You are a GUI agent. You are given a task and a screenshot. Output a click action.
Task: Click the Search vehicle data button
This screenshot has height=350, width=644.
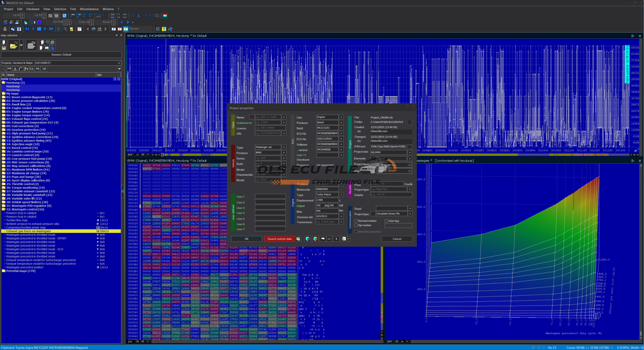[279, 239]
